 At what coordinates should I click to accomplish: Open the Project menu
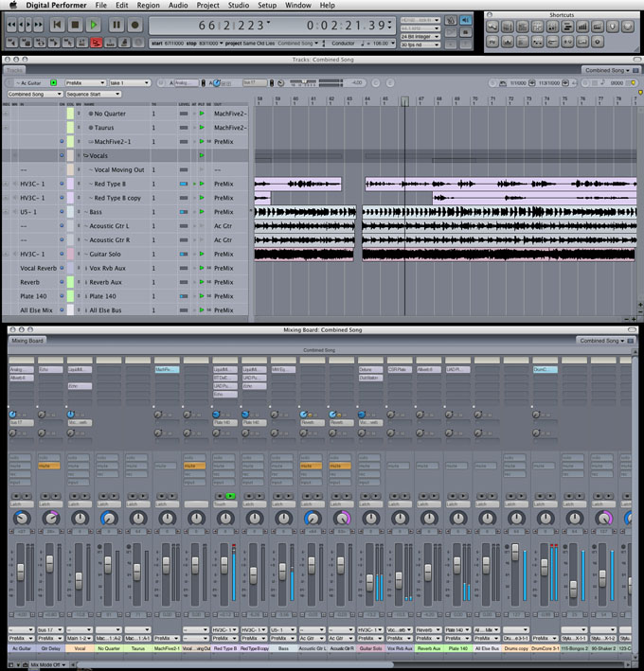pos(208,5)
